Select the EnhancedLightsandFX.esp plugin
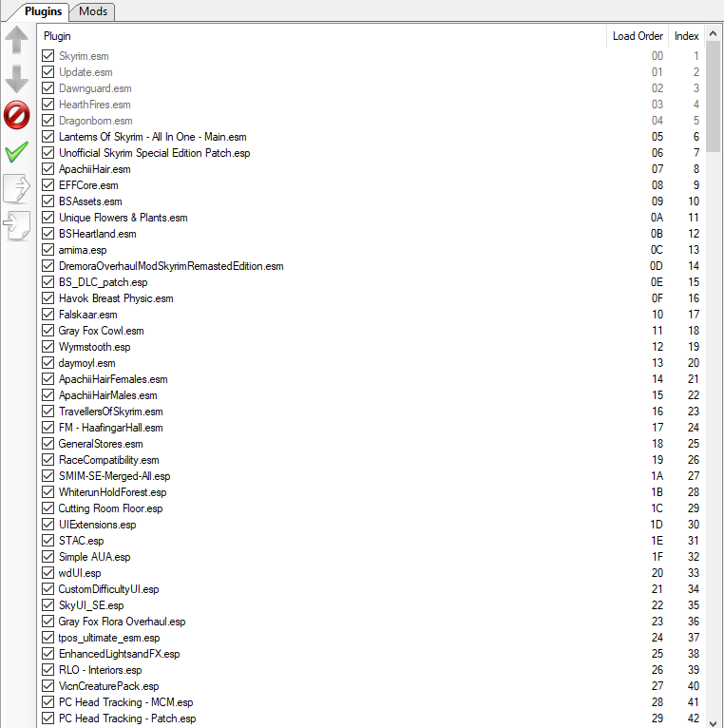 (119, 654)
